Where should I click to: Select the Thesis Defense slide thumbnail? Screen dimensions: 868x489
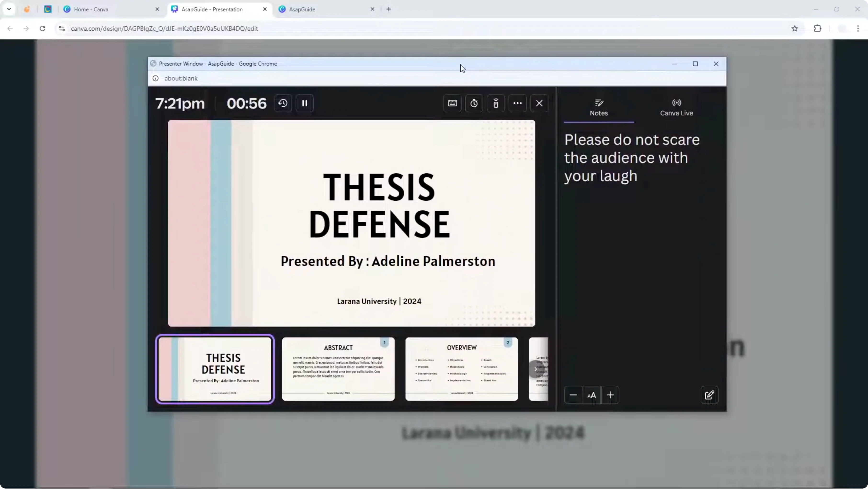click(x=215, y=369)
